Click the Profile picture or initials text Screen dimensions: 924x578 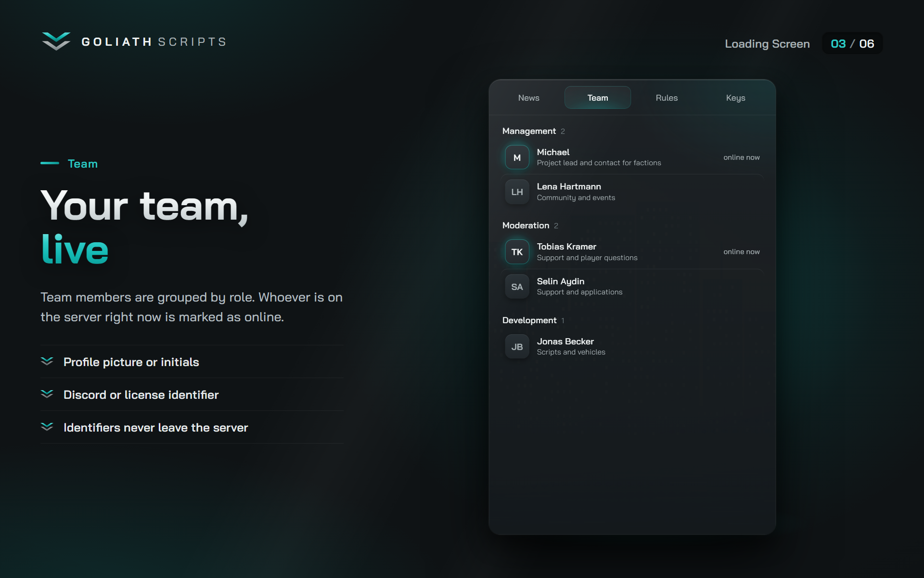131,362
